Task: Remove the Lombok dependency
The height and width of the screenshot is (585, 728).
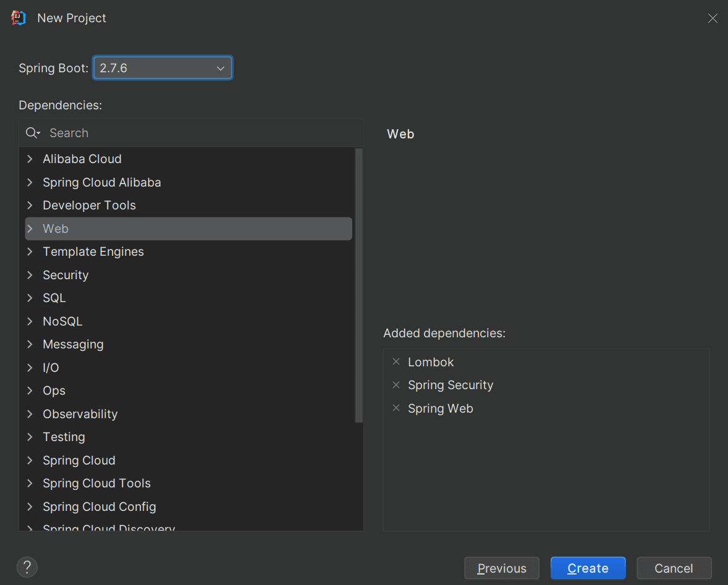Action: coord(396,362)
